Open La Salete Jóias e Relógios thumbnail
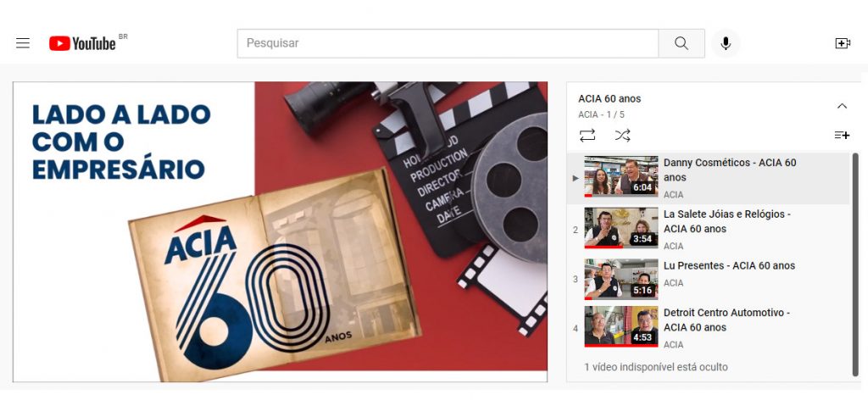 pyautogui.click(x=621, y=228)
